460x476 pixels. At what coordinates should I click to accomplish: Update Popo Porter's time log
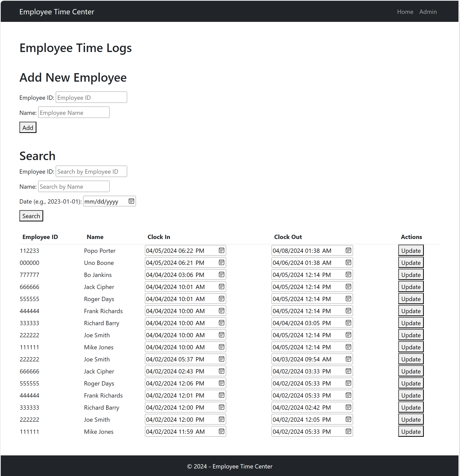pyautogui.click(x=411, y=250)
